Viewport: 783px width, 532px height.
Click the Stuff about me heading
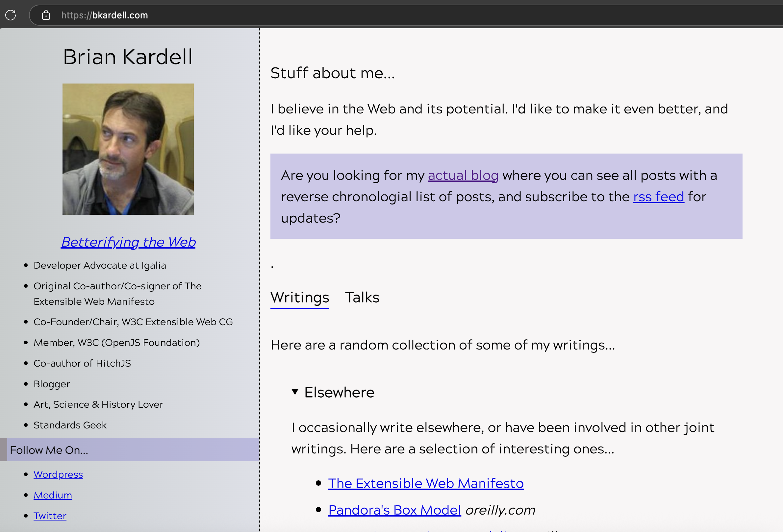point(333,73)
